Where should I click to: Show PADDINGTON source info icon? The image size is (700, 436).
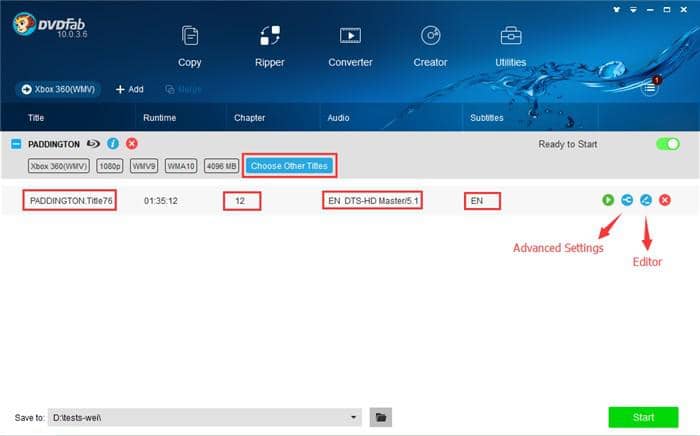click(x=113, y=144)
